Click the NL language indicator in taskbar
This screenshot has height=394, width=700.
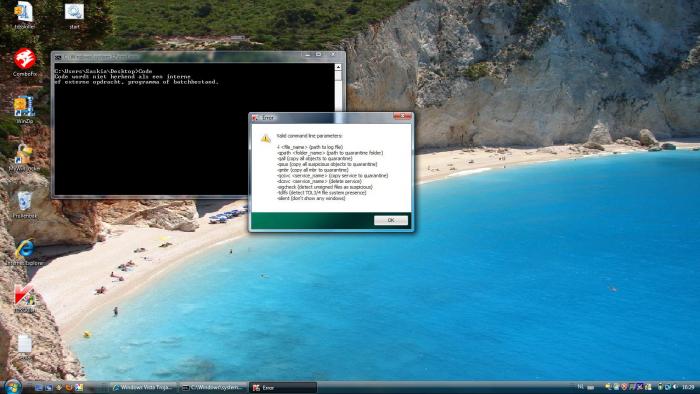click(580, 386)
